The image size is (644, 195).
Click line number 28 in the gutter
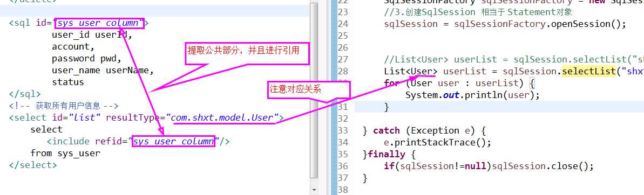tap(343, 71)
